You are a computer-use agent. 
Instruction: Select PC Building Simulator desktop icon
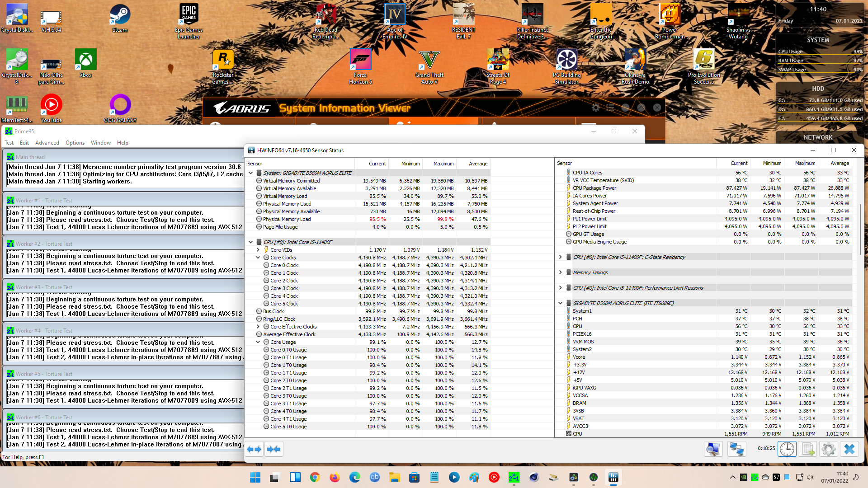click(566, 66)
